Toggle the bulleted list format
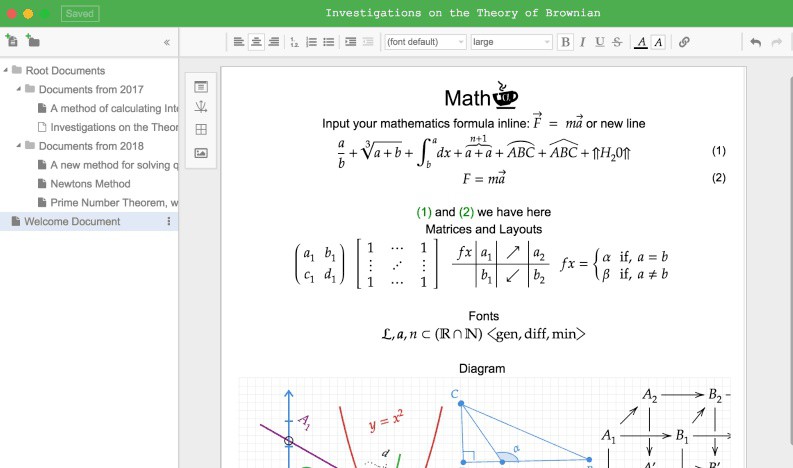The image size is (793, 468). tap(329, 42)
